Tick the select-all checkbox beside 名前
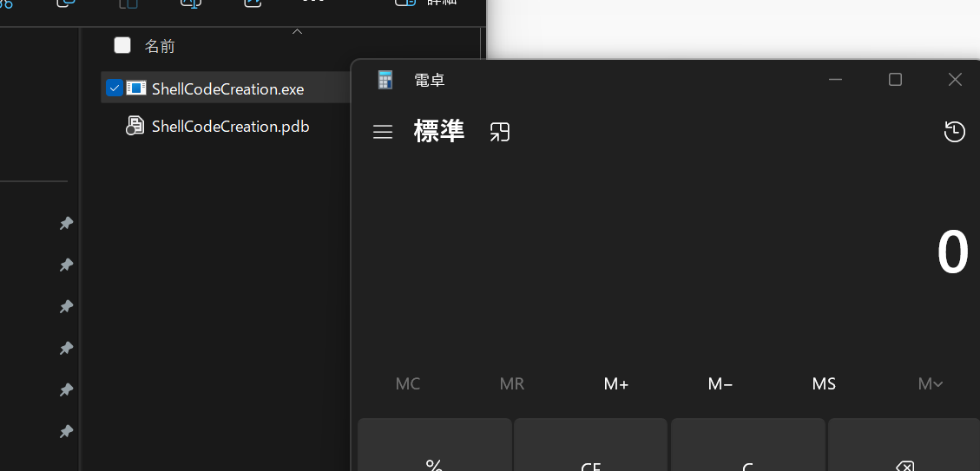This screenshot has height=471, width=980. pos(122,45)
